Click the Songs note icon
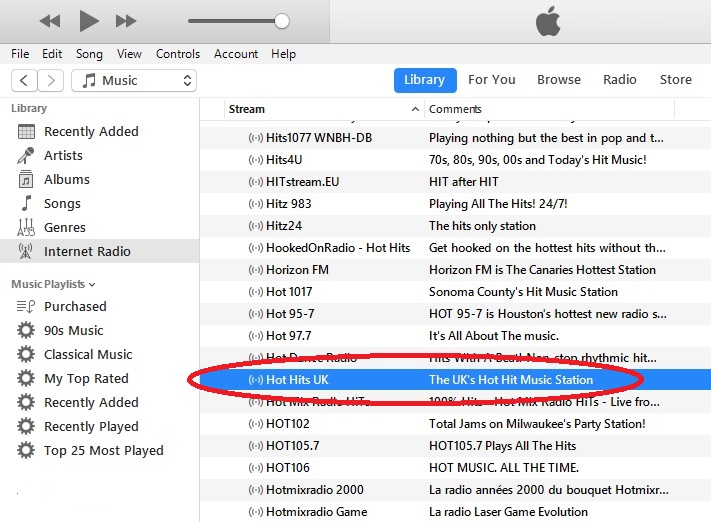 tap(27, 203)
